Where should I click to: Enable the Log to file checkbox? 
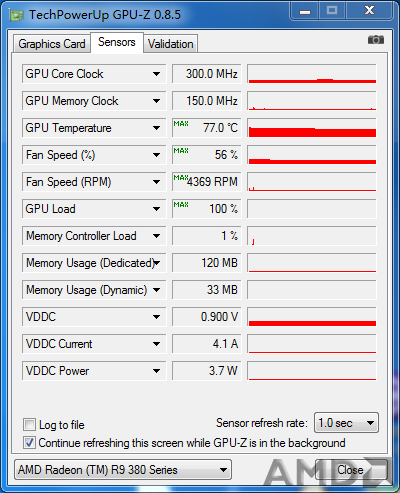click(29, 425)
